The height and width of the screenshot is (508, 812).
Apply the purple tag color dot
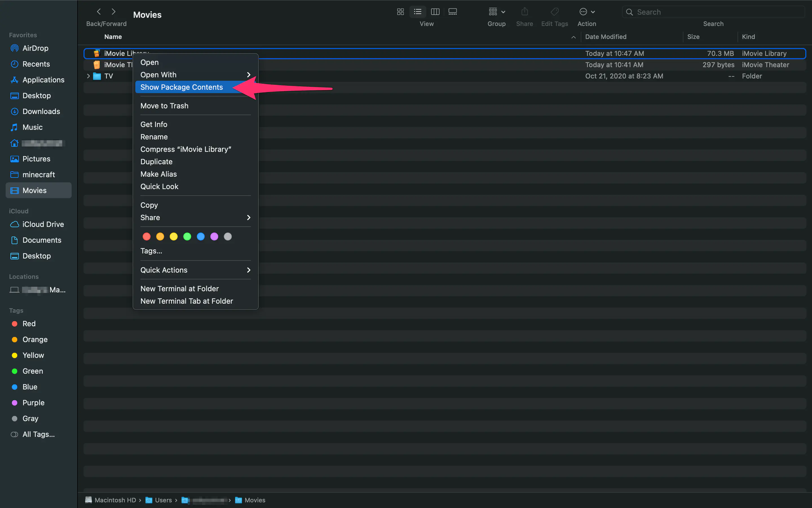pyautogui.click(x=214, y=237)
